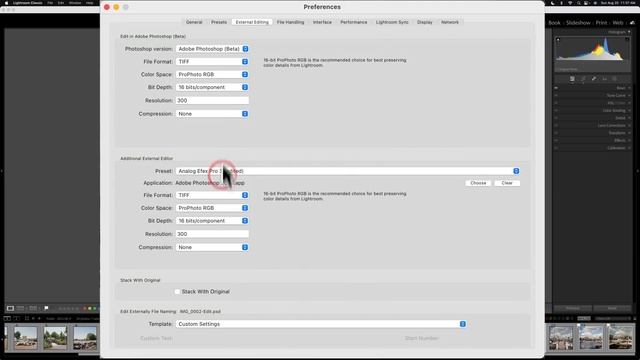
Task: Select the Masking tool in the tool strip
Action: 615,79
